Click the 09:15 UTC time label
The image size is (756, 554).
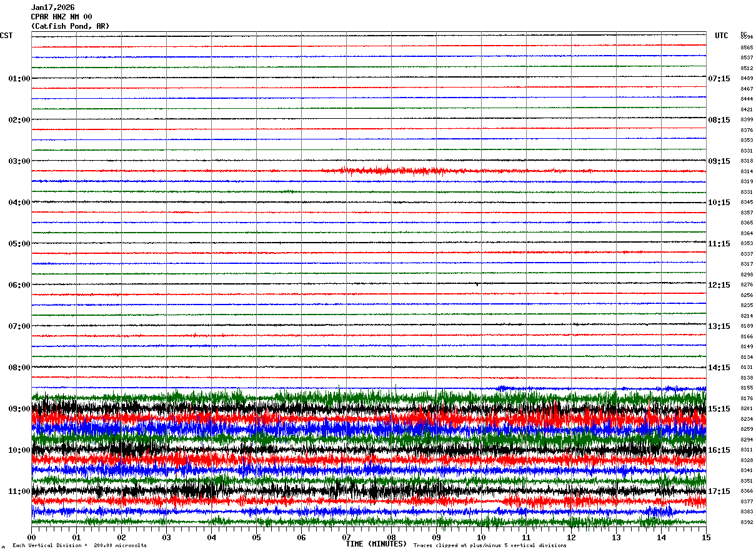point(719,161)
